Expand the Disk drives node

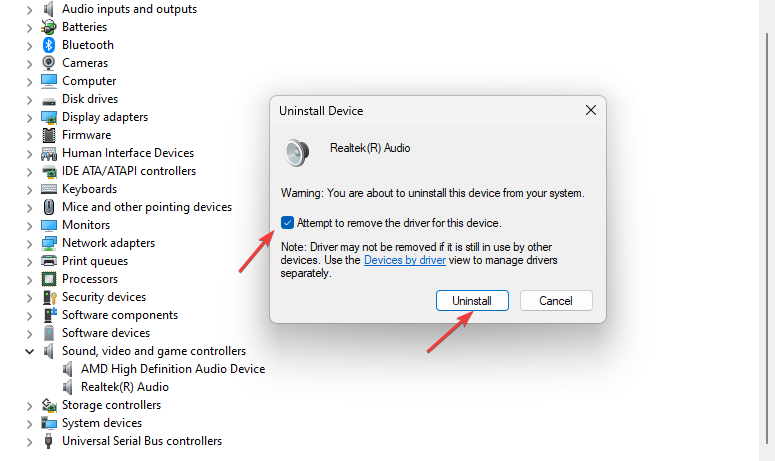28,99
